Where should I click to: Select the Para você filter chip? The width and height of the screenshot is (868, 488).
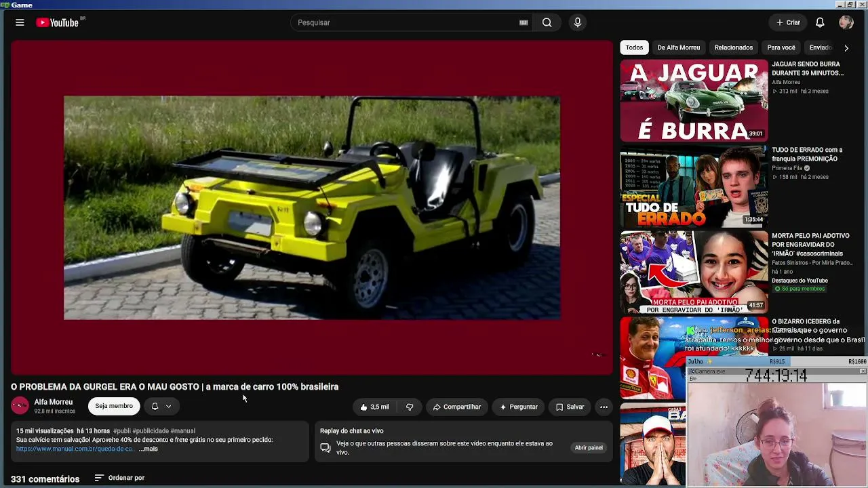click(x=781, y=47)
